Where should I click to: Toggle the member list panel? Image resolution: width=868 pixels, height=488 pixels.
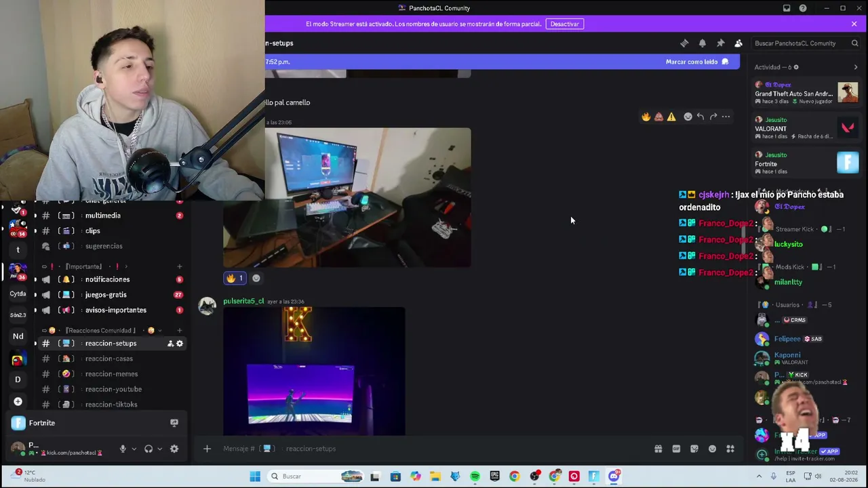[738, 43]
